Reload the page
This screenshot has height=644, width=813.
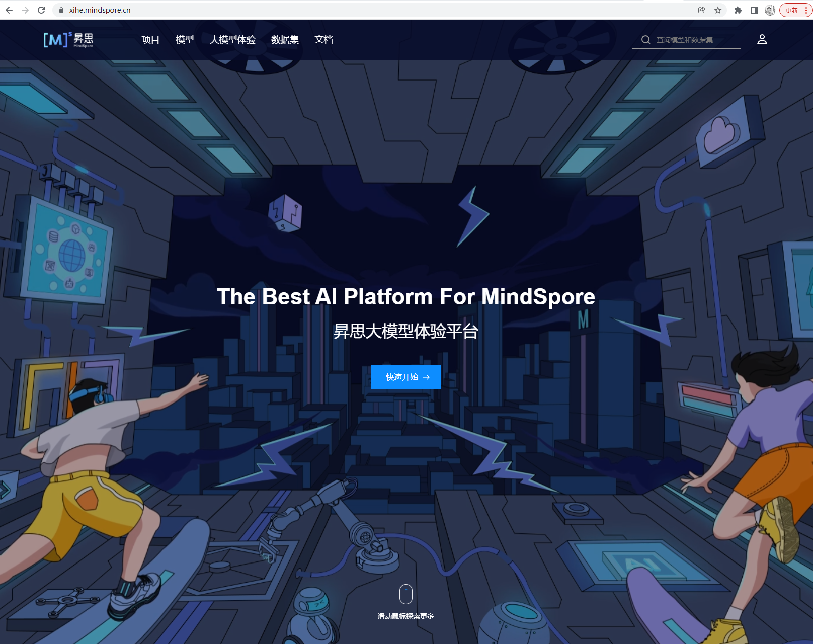tap(41, 10)
